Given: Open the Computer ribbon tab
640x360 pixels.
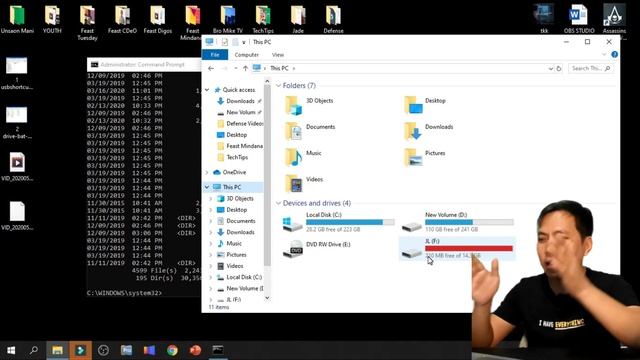Looking at the screenshot, I should coord(247,55).
